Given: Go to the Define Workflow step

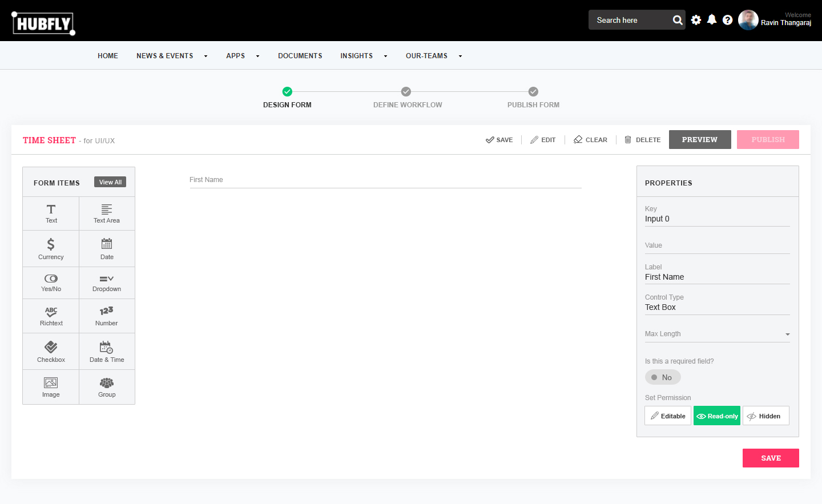Looking at the screenshot, I should [x=408, y=105].
